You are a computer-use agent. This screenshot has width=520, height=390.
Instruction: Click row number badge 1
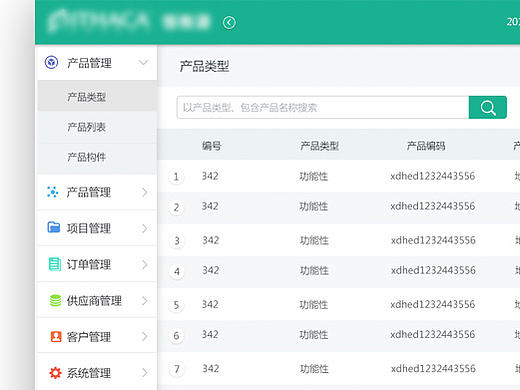tap(176, 177)
